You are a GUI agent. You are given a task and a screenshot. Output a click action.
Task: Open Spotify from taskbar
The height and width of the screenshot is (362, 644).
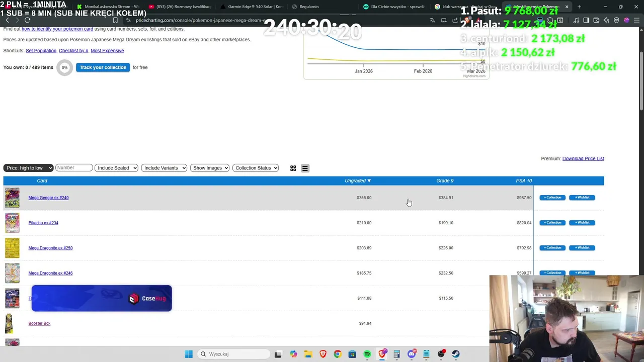pos(367,354)
